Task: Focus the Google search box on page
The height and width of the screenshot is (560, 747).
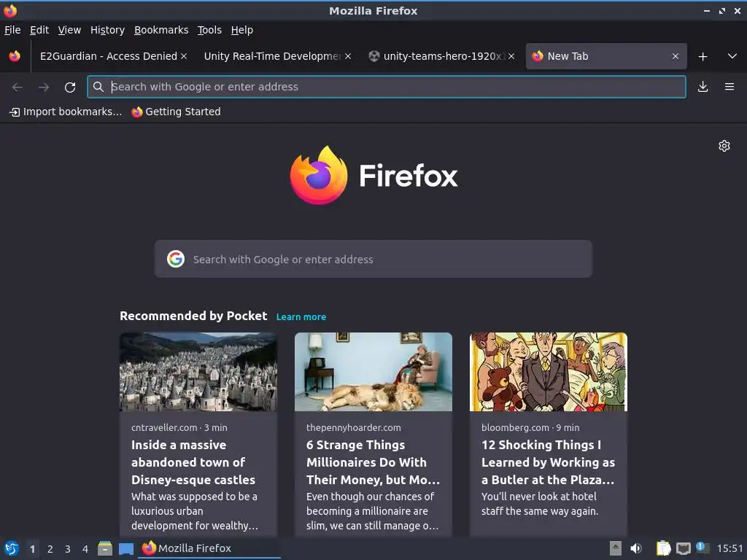Action: coord(373,259)
